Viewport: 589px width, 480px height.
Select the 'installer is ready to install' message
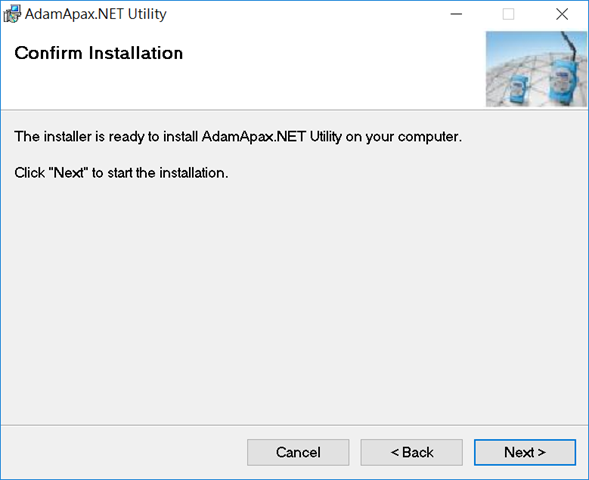238,137
